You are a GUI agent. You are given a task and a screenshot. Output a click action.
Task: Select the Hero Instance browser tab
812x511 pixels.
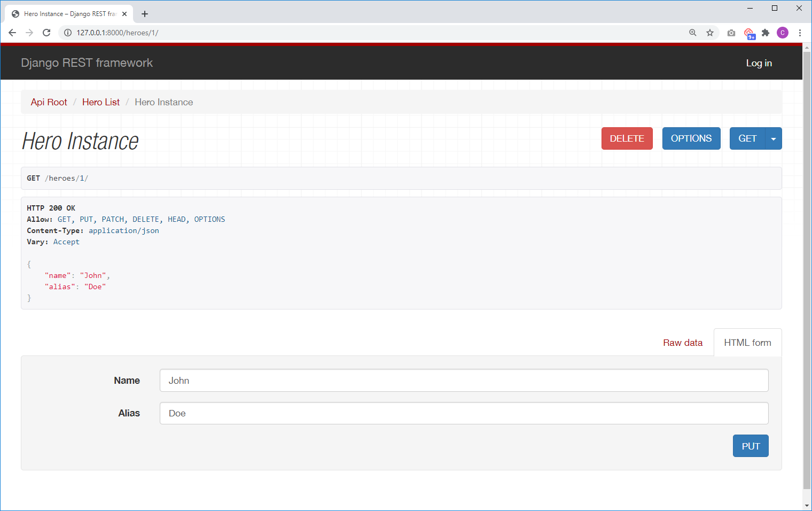(69, 14)
